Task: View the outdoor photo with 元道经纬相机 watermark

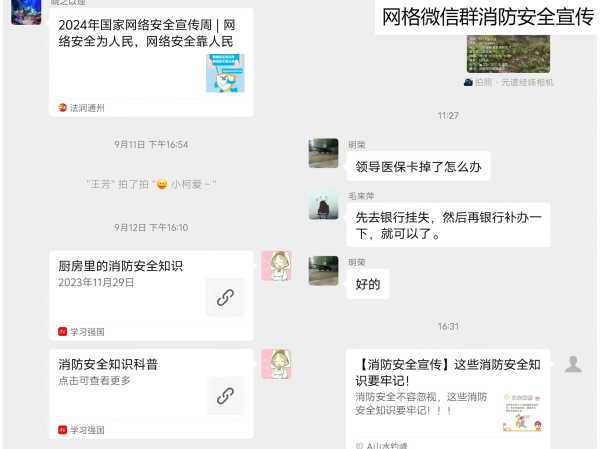Action: 508,54
